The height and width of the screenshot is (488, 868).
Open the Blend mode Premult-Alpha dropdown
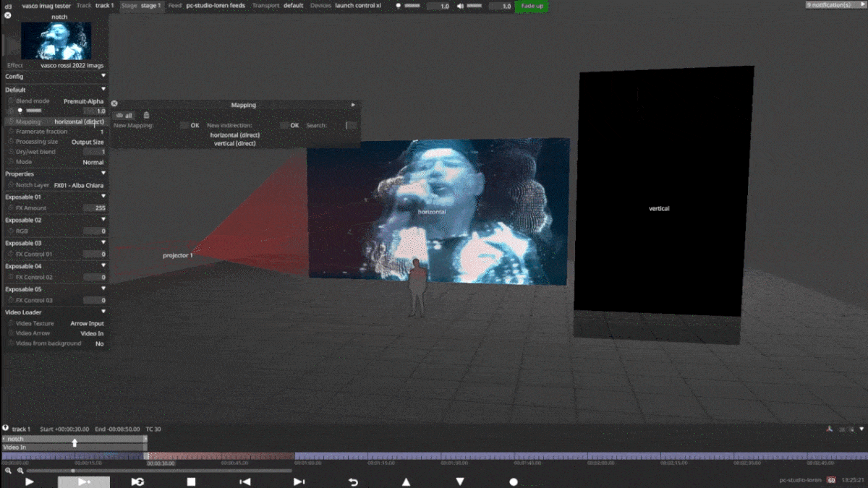click(83, 101)
